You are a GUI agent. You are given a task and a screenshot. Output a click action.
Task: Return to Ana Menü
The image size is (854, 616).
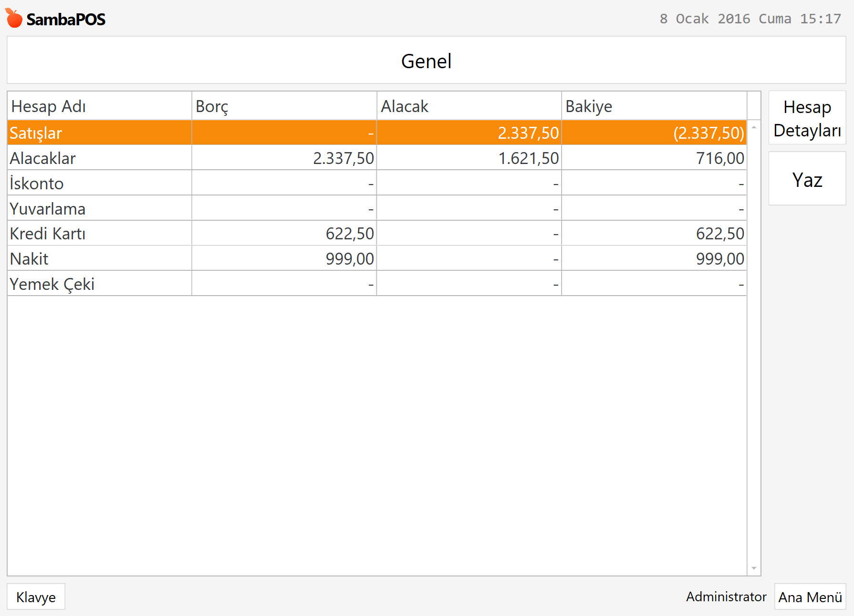(x=810, y=596)
